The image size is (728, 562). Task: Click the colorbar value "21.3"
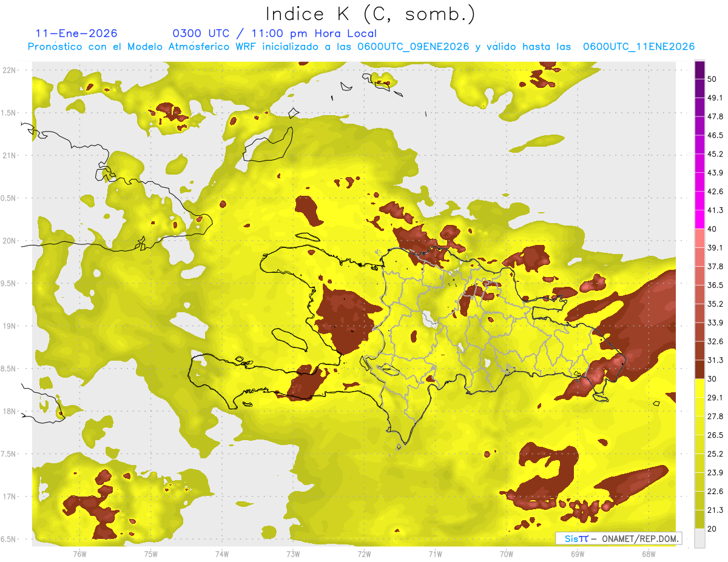pos(715,510)
